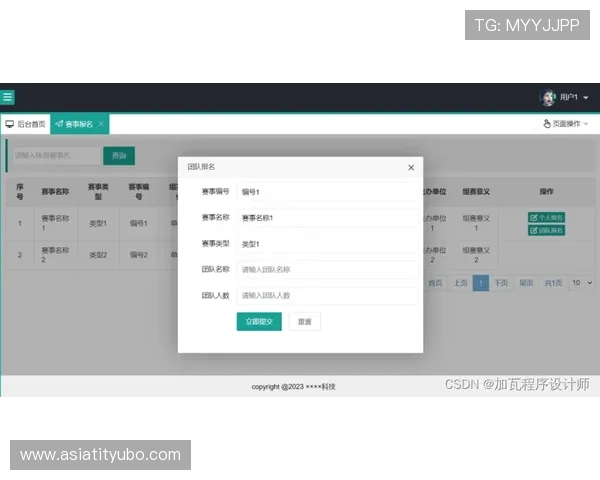Click the user avatar picture
Screen dimensions: 600x480
548,97
